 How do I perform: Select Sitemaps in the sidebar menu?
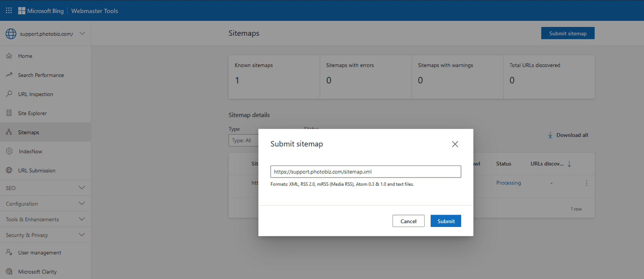tap(29, 132)
